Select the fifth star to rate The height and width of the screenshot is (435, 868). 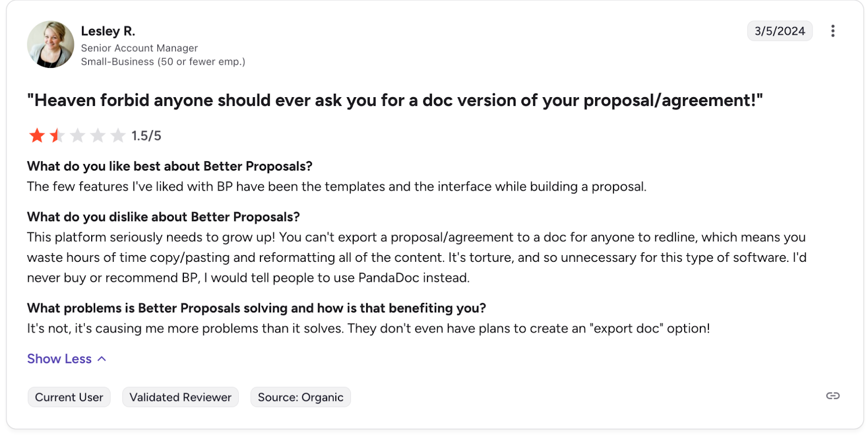point(117,135)
